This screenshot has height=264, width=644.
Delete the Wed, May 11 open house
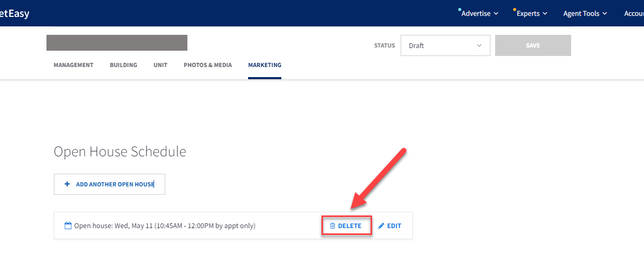[347, 226]
